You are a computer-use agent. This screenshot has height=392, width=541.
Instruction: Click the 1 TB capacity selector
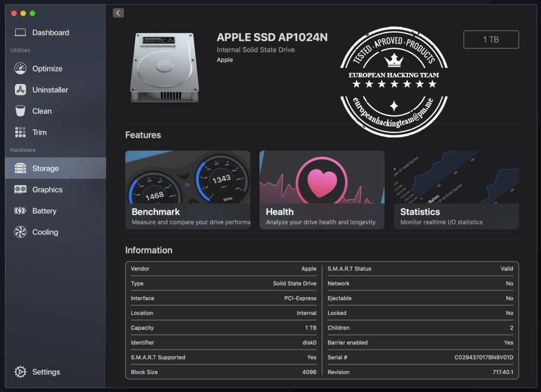pos(490,39)
